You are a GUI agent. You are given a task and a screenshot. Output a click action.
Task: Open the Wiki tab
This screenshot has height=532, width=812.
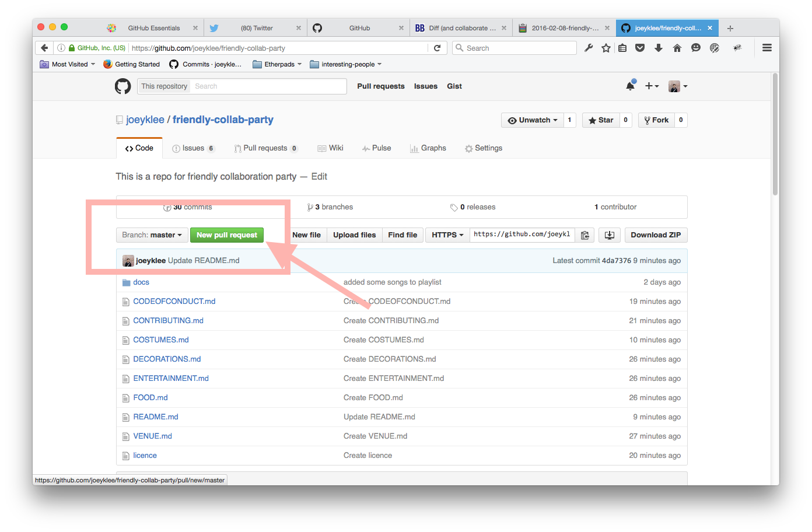tap(331, 148)
